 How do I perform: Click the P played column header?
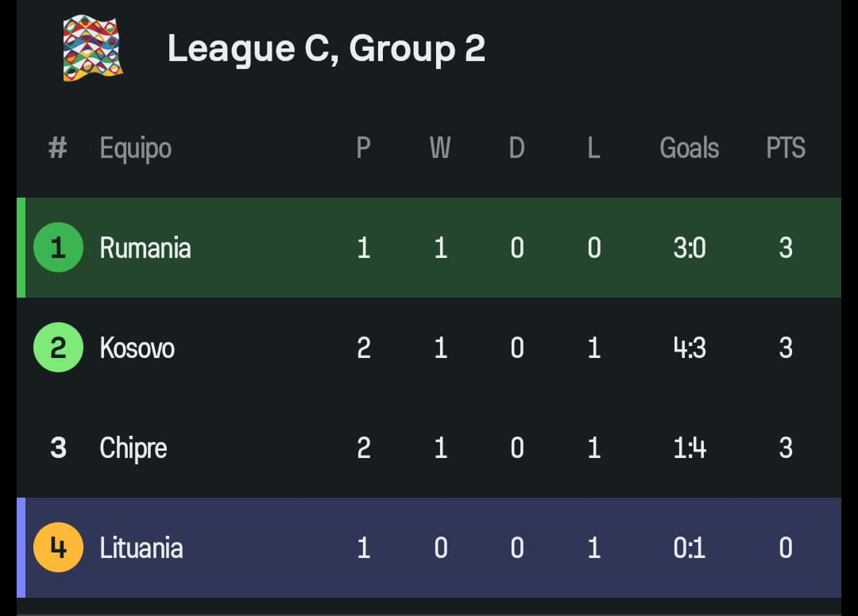(x=363, y=148)
